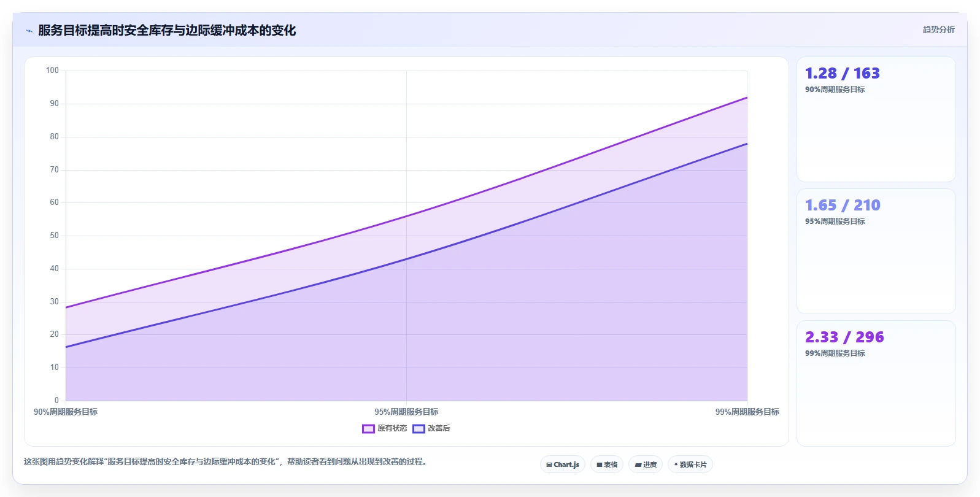Viewport: 980px width, 497px height.
Task: Click the y-axis value 10
Action: tap(55, 368)
